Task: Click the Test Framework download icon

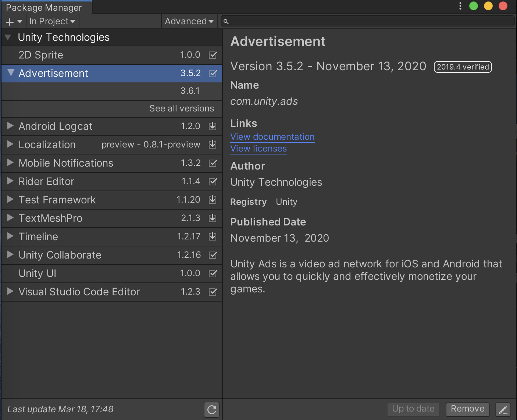Action: pos(213,200)
